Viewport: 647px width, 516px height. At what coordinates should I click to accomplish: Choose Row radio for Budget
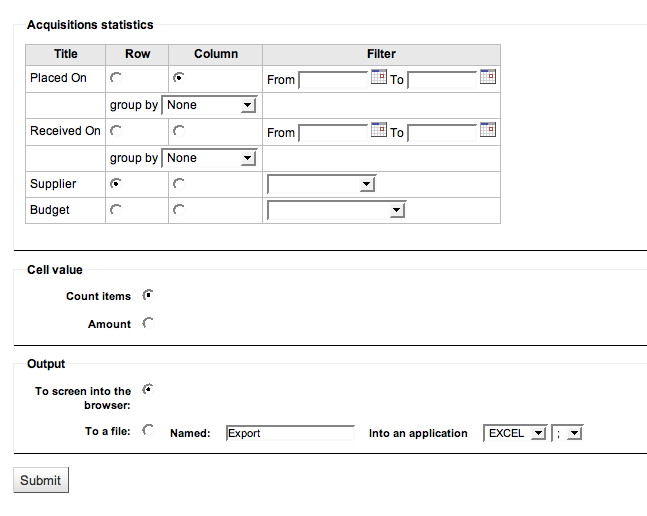click(117, 209)
